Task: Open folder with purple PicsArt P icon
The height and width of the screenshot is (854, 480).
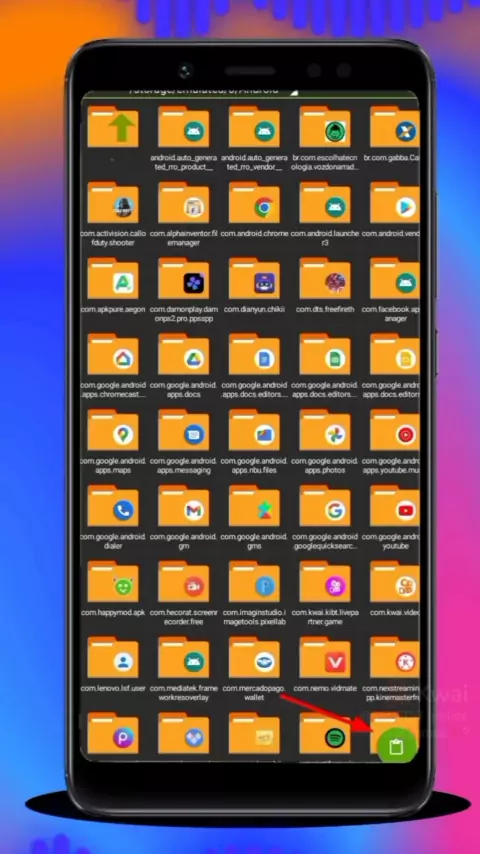Action: click(113, 733)
